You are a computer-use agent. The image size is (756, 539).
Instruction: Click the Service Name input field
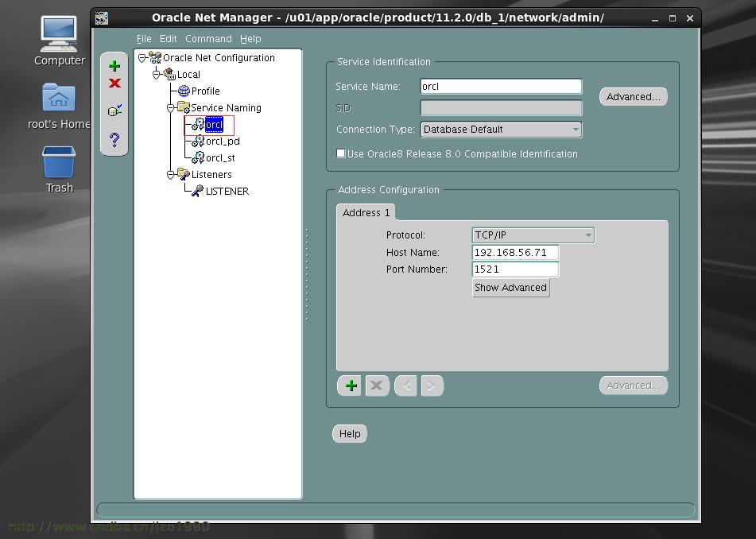pos(501,87)
